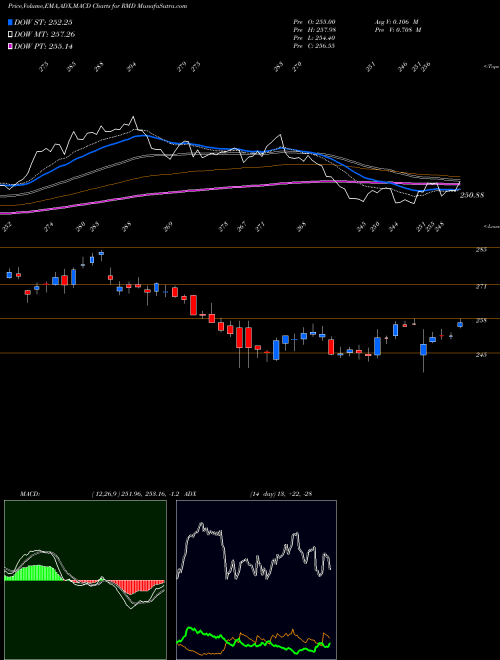The image size is (500, 660).
Task: Click the 'Pre V: 0.708 M' volume text
Action: [397, 30]
